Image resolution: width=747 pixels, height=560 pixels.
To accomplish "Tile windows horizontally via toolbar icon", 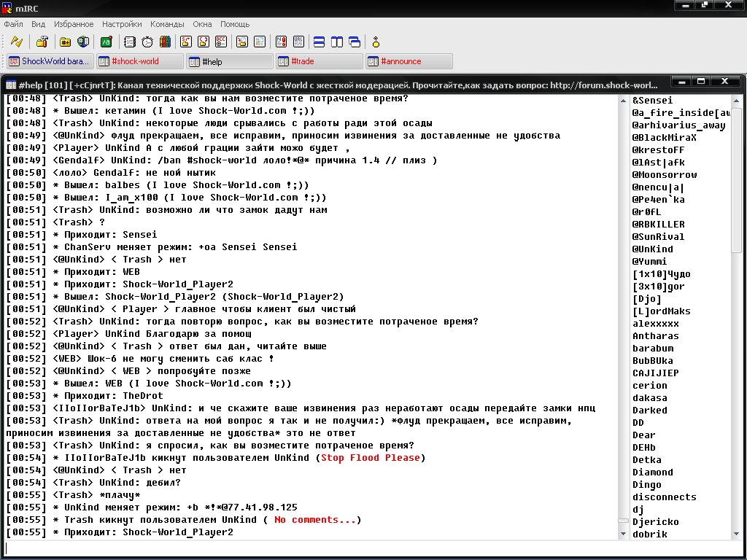I will tap(320, 42).
